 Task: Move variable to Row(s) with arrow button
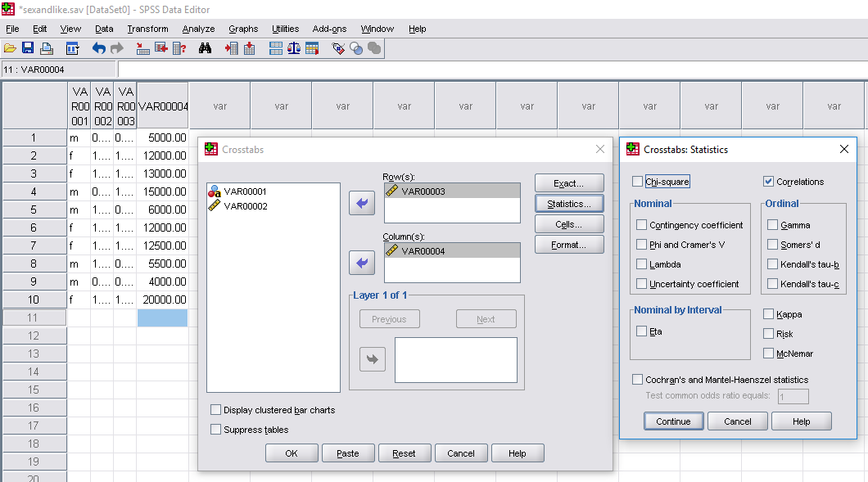(361, 203)
